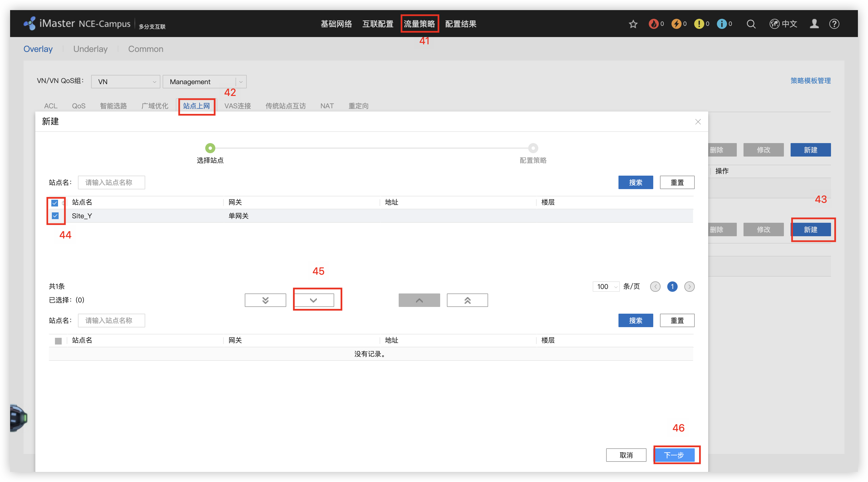
Task: Open the critical alarms flame icon
Action: [654, 24]
